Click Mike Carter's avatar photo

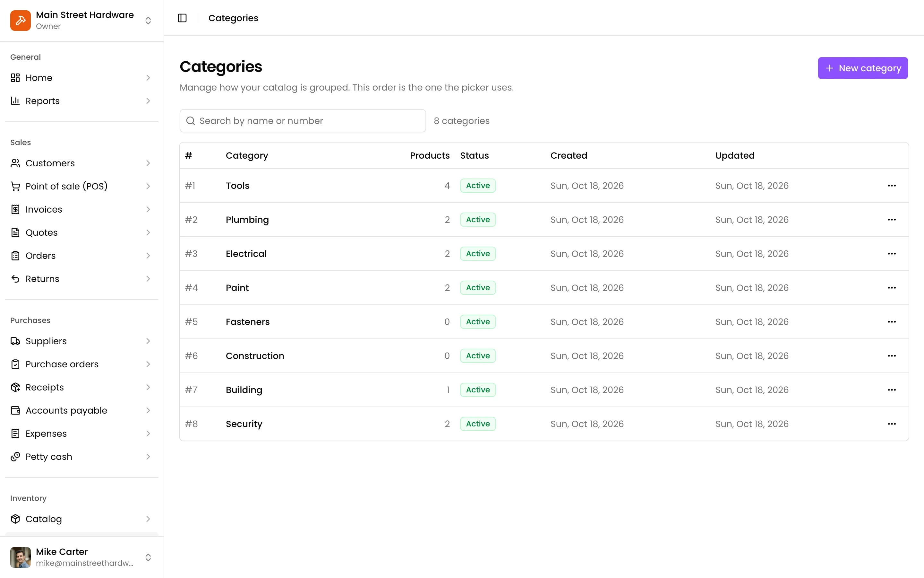(21, 557)
